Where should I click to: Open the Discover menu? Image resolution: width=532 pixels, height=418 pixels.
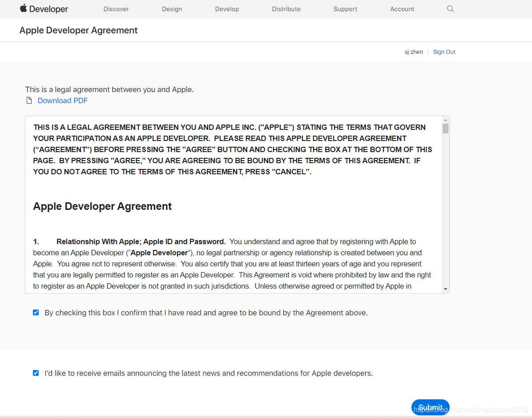[x=116, y=9]
